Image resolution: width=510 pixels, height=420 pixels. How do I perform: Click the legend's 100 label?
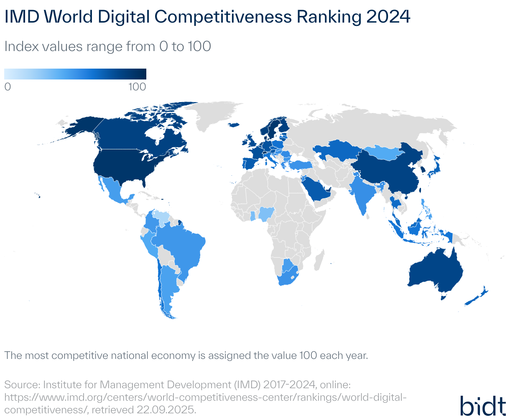[137, 87]
